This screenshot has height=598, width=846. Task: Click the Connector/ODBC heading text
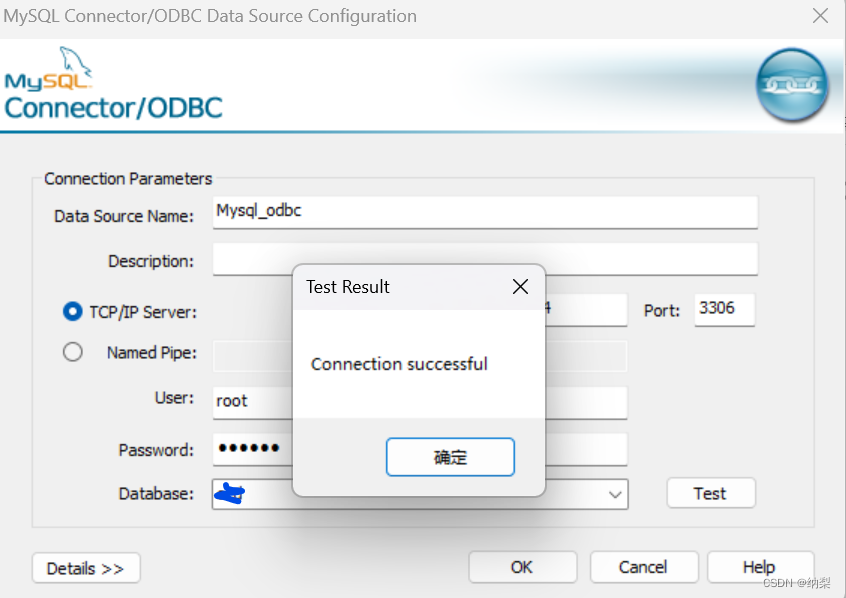click(113, 108)
